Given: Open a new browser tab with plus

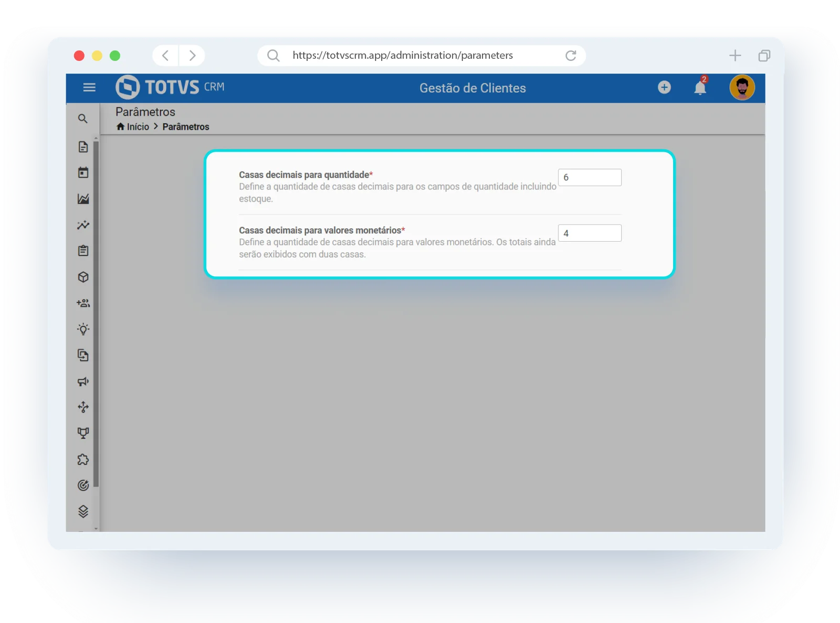Looking at the screenshot, I should (735, 55).
